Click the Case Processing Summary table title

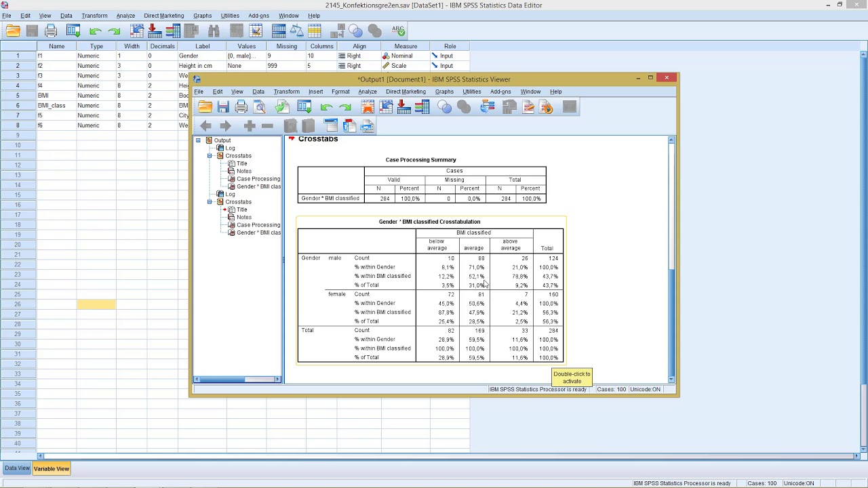(x=421, y=160)
